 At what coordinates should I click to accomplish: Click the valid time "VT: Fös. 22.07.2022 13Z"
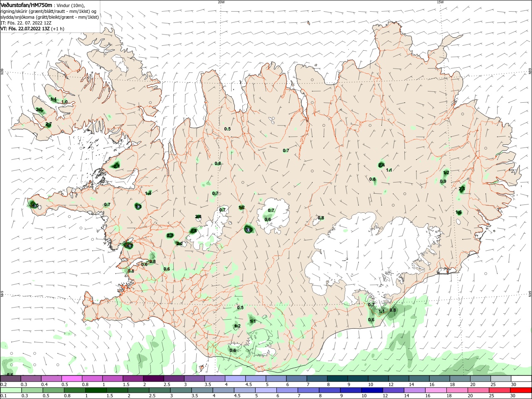point(25,29)
